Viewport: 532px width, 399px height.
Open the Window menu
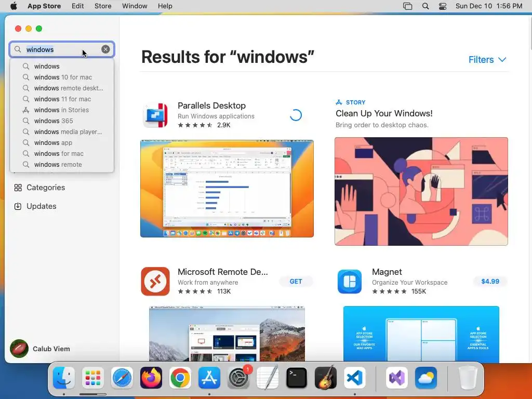(135, 6)
